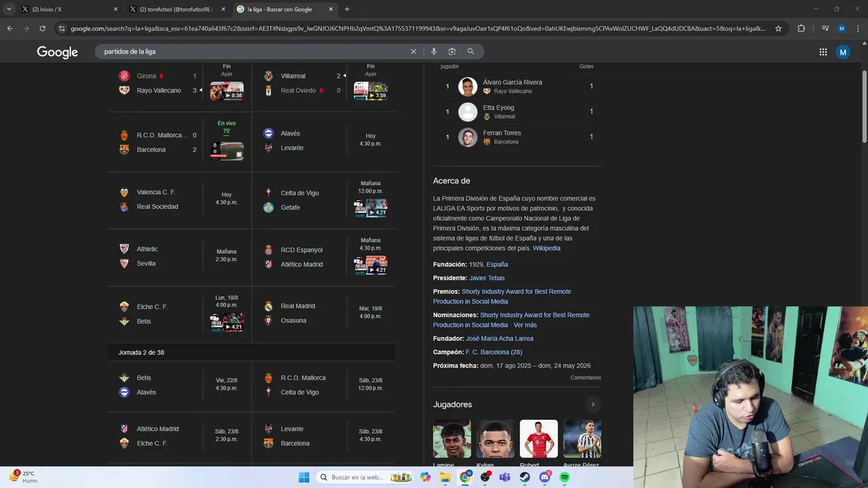Open Real Madrid vs Osasuna match
Viewport: 868px width, 488px height.
(324, 313)
